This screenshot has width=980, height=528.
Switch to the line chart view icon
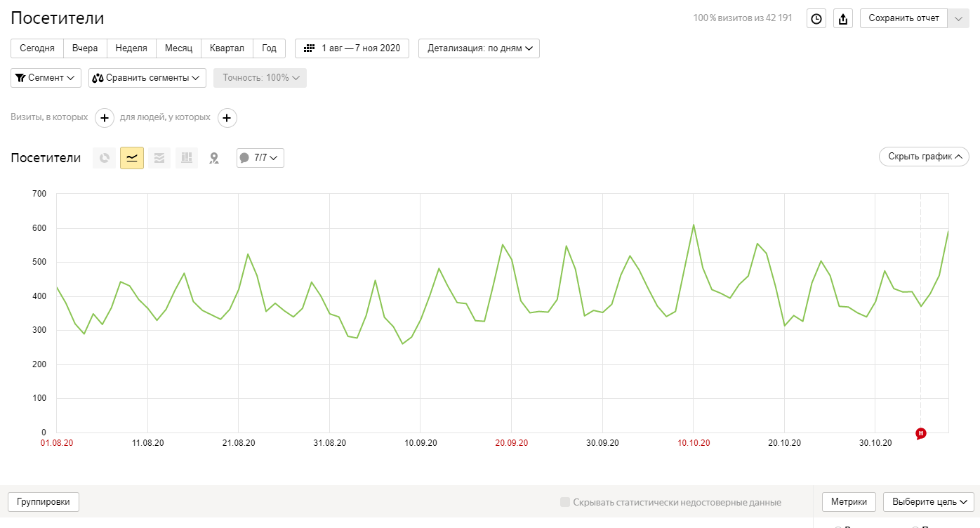click(x=132, y=158)
